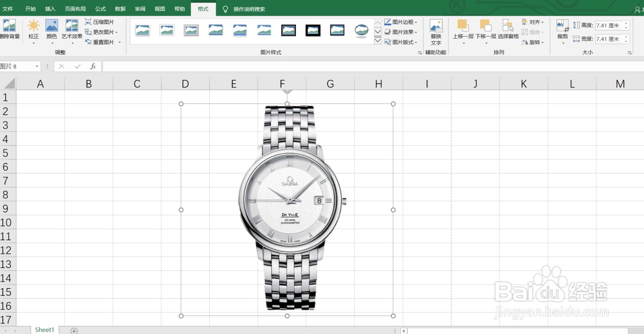
Task: Select column A header
Action: point(40,84)
